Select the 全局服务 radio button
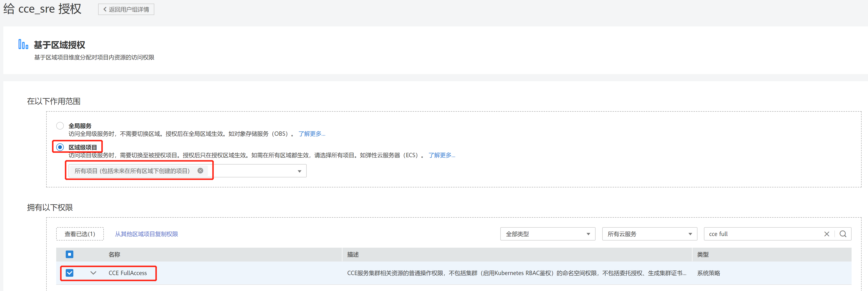The width and height of the screenshot is (868, 291). click(60, 126)
